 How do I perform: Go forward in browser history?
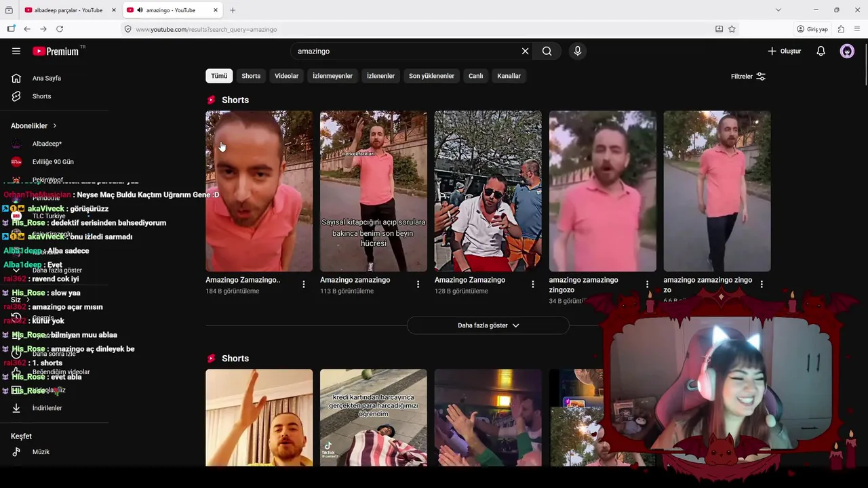click(x=43, y=29)
